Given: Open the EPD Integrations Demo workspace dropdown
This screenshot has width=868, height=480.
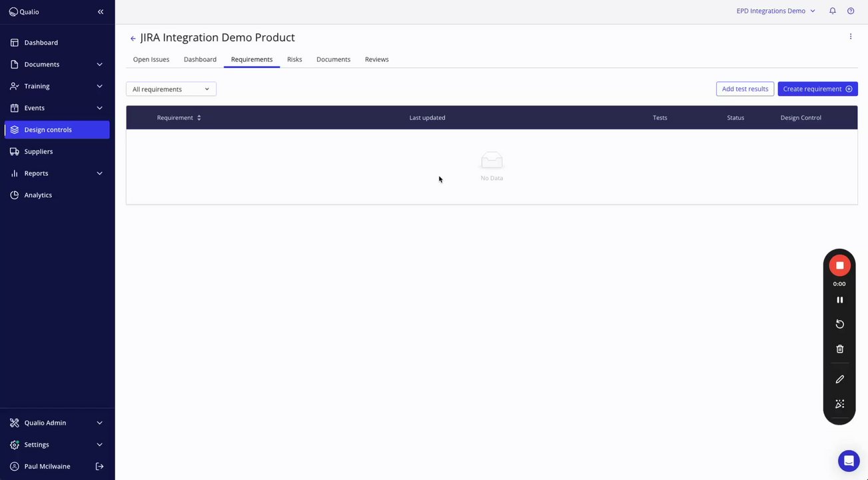Looking at the screenshot, I should [776, 11].
